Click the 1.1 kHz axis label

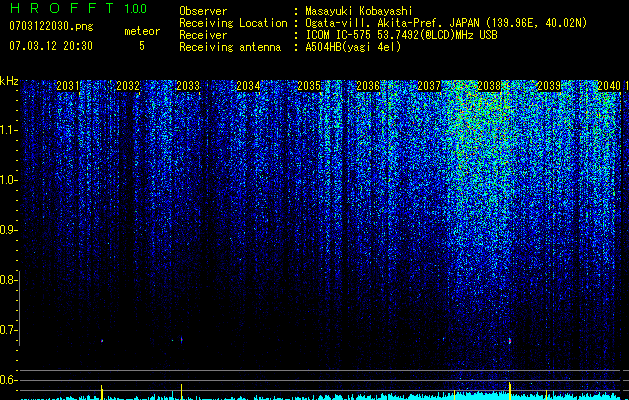coord(8,130)
